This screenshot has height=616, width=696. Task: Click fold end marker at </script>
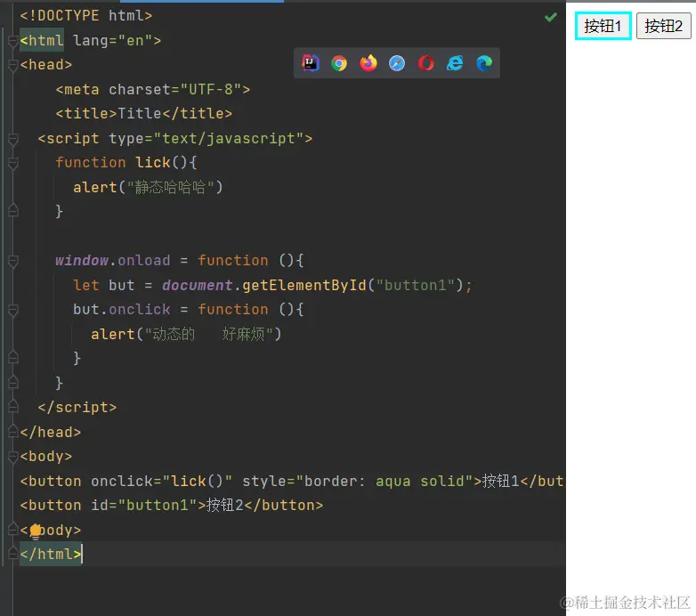12,406
